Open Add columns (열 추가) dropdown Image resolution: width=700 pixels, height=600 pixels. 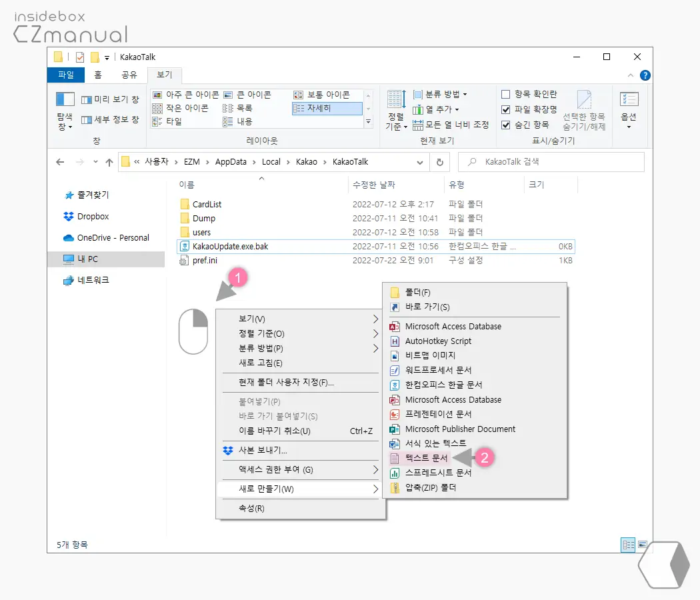pyautogui.click(x=436, y=109)
